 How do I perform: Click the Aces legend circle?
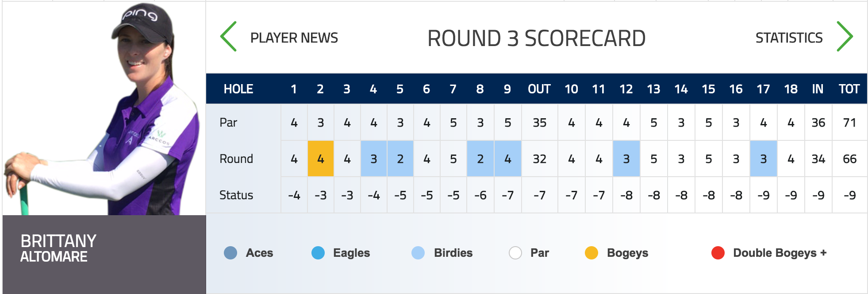point(230,253)
